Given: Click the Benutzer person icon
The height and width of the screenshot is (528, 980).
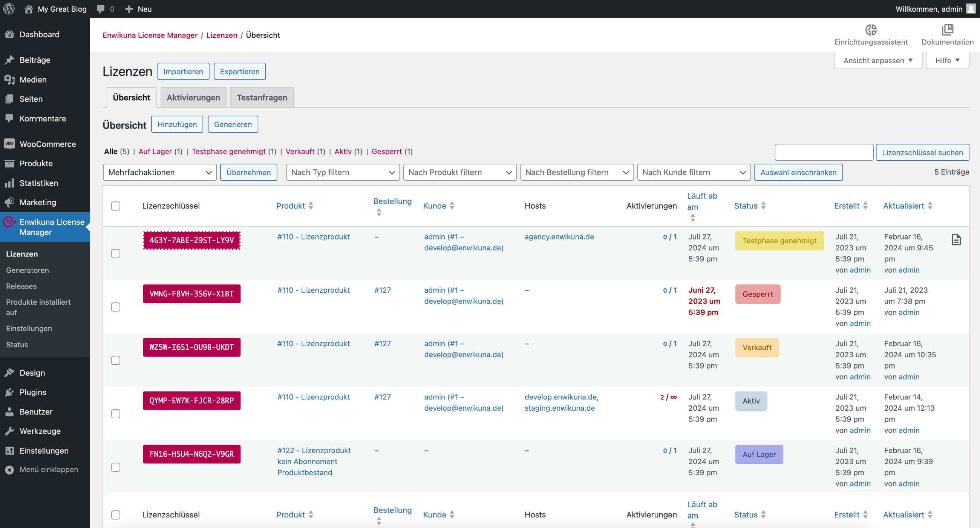Looking at the screenshot, I should pos(9,411).
